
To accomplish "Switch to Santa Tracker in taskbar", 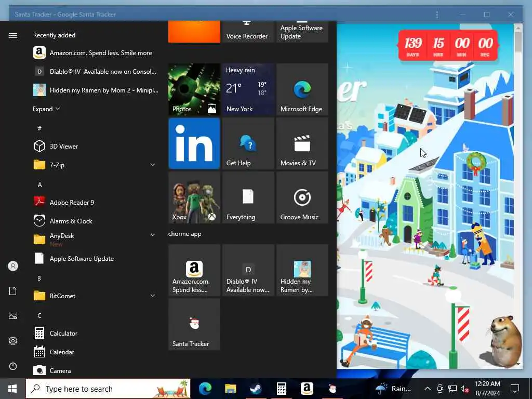I will (332, 389).
